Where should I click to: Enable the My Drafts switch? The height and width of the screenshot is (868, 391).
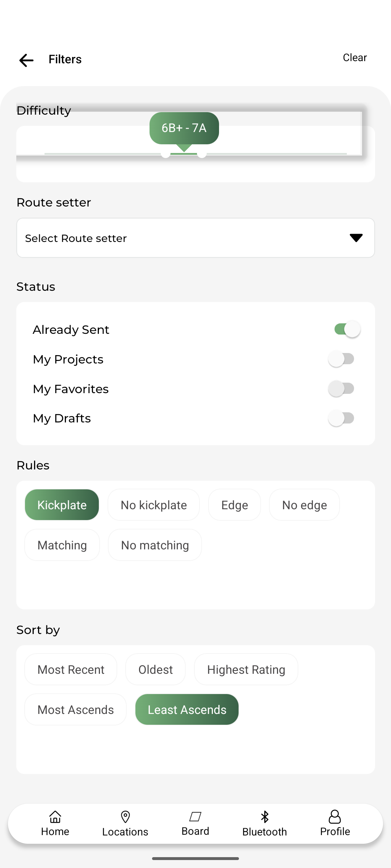point(341,418)
